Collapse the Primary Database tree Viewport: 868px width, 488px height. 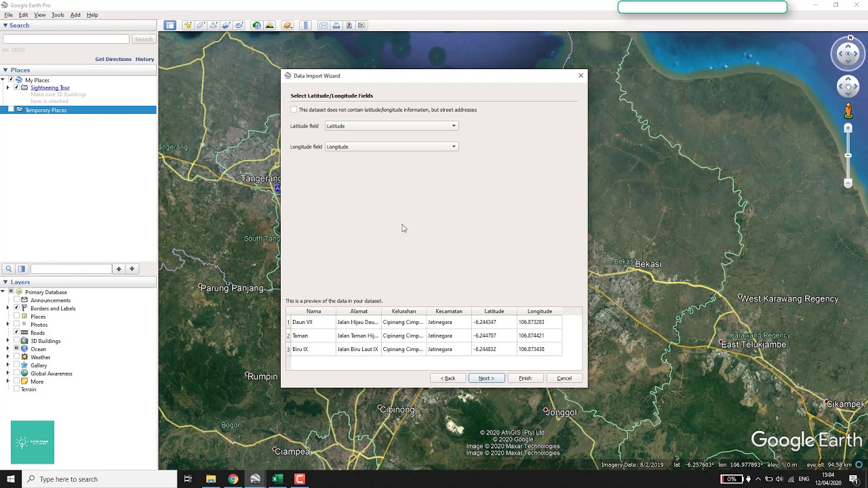3,292
